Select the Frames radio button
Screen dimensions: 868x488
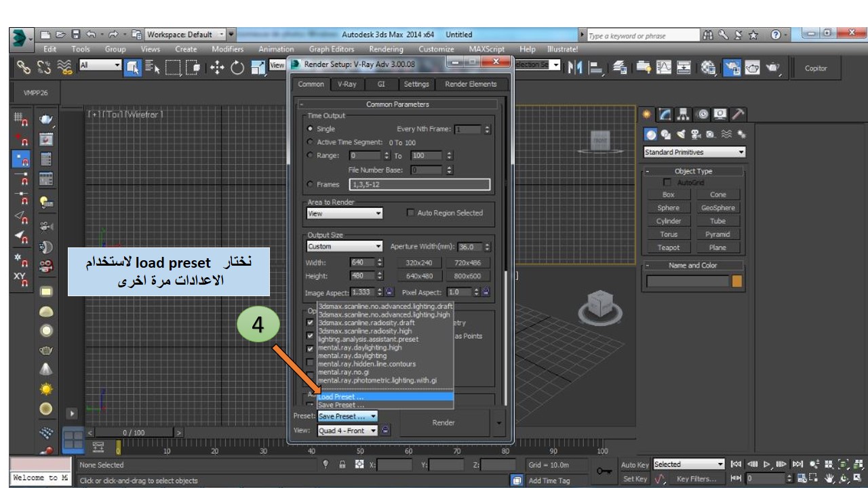(x=311, y=184)
